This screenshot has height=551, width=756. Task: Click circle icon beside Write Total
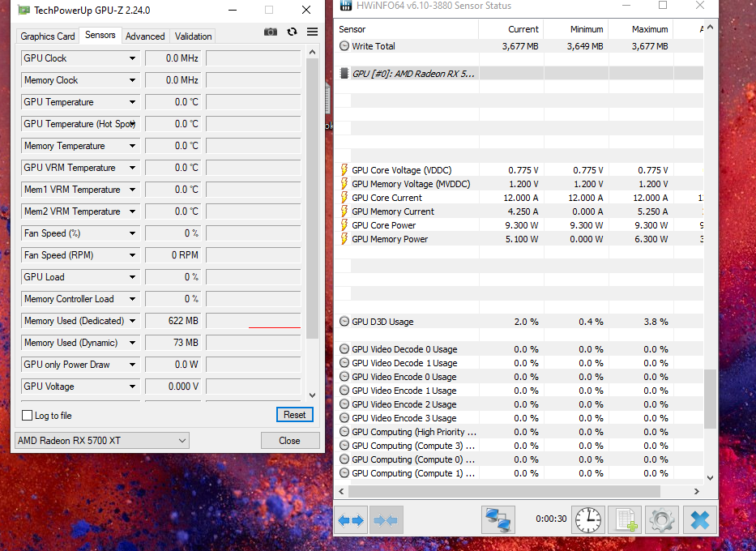coord(344,46)
